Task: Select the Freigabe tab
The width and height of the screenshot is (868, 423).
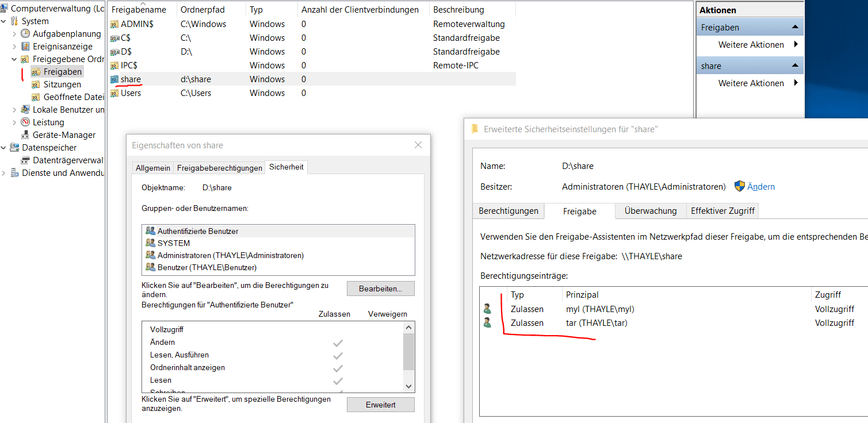Action: [x=579, y=211]
